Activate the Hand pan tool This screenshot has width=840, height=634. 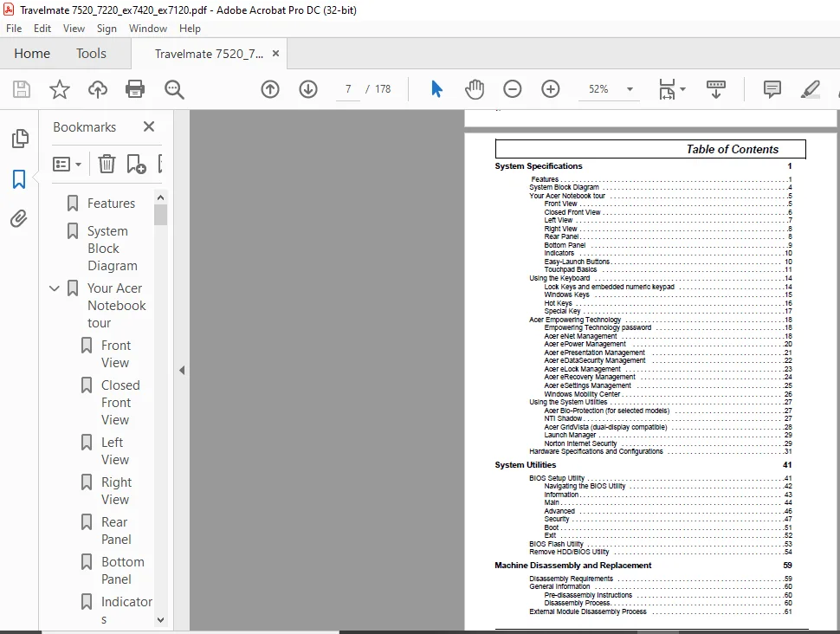click(x=475, y=89)
